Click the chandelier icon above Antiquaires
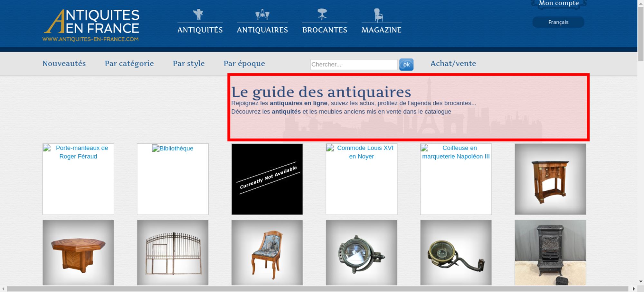Image resolution: width=644 pixels, height=292 pixels. tap(262, 14)
